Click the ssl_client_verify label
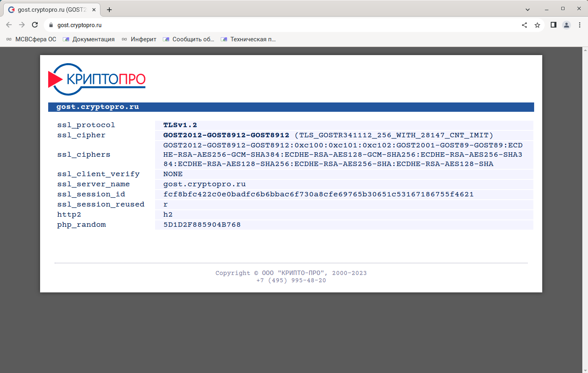This screenshot has width=588, height=373. pyautogui.click(x=98, y=174)
